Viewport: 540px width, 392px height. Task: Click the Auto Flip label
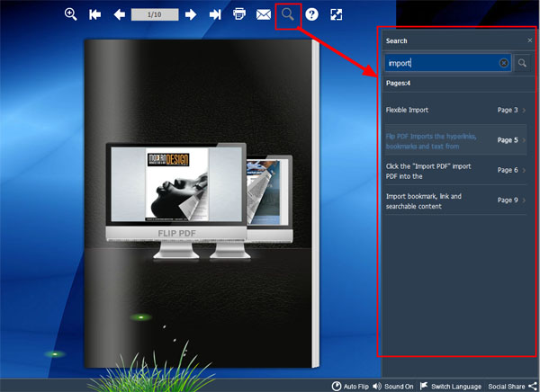pyautogui.click(x=356, y=387)
